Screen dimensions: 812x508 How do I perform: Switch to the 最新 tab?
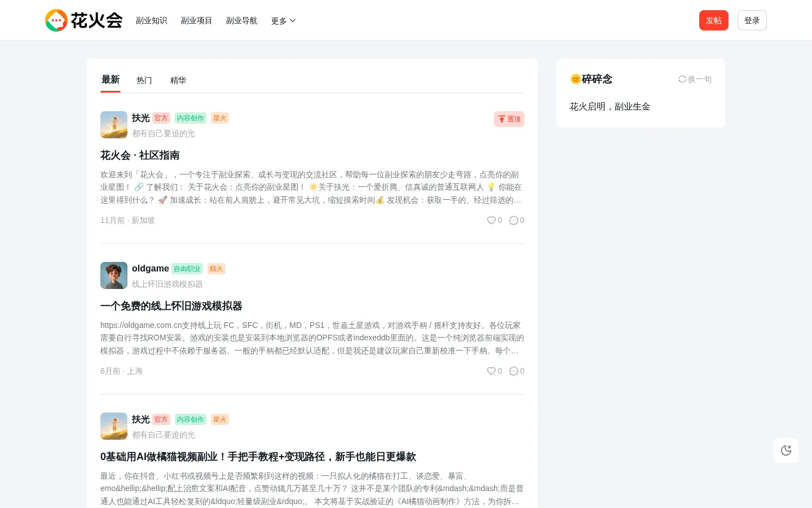[111, 80]
